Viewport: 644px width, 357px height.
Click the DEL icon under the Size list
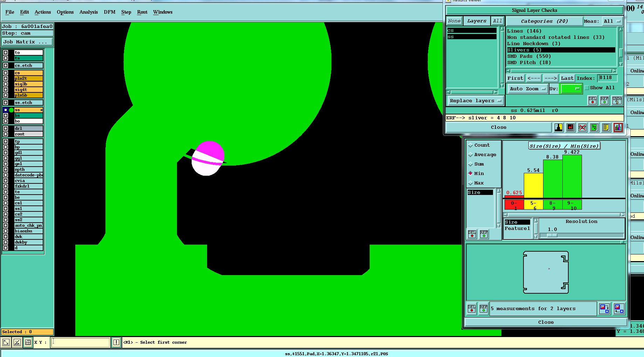click(x=472, y=234)
